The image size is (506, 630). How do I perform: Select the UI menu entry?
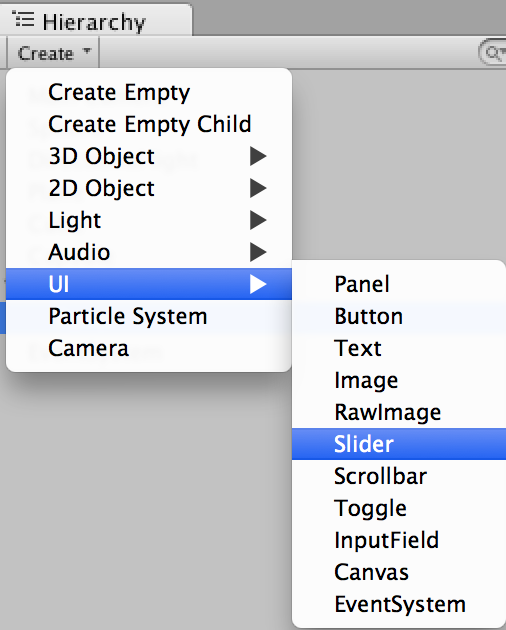(149, 284)
